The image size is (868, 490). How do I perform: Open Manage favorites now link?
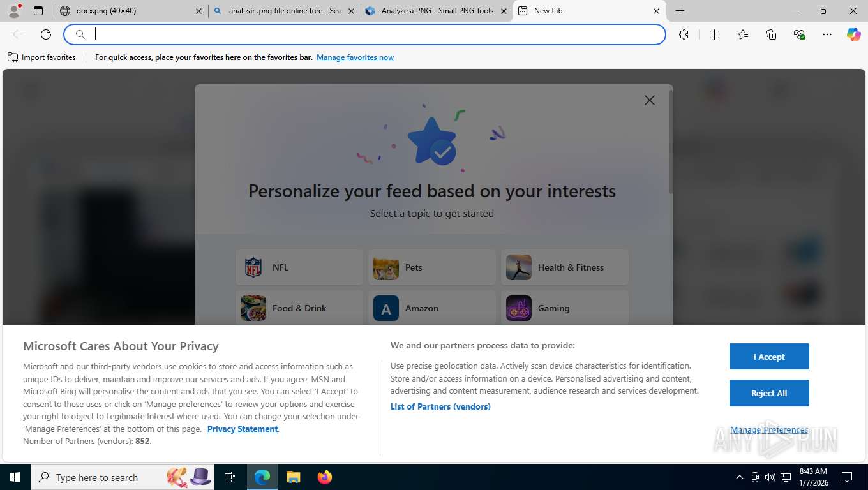355,57
